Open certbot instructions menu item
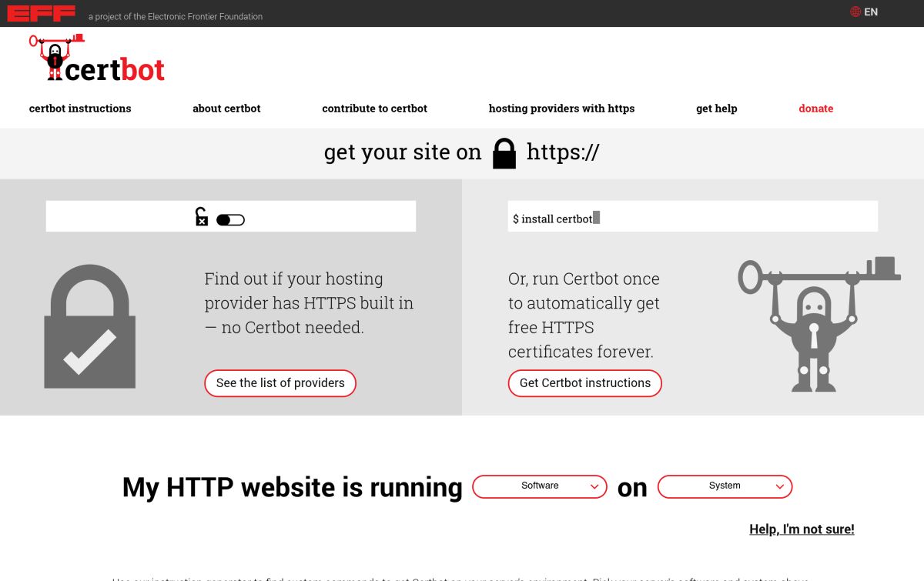The width and height of the screenshot is (924, 581). click(x=80, y=109)
